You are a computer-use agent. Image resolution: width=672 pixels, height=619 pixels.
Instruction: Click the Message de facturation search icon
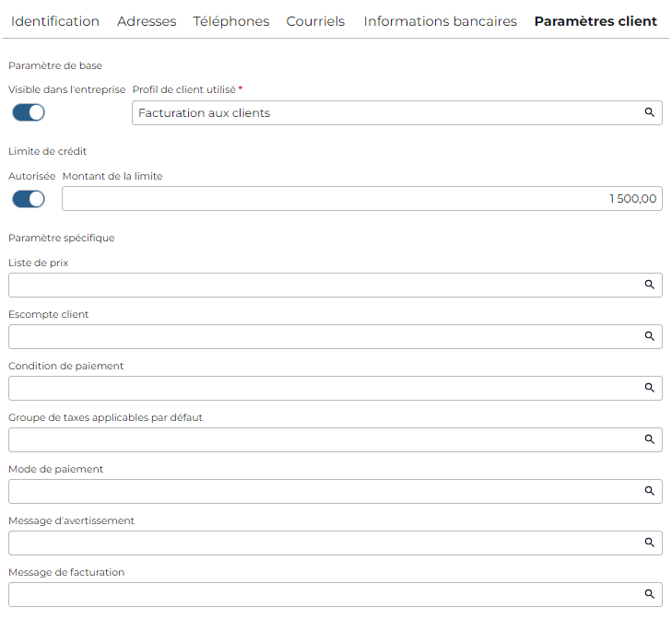click(649, 594)
